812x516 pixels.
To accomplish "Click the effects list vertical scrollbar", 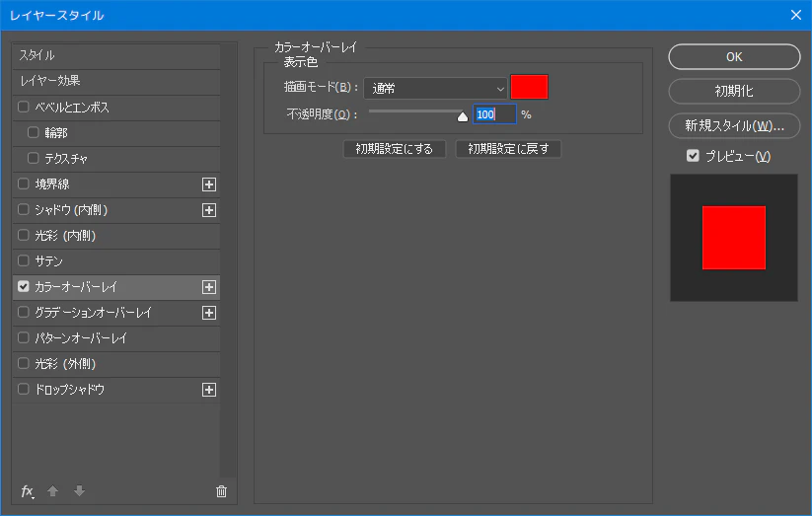I will (x=228, y=260).
